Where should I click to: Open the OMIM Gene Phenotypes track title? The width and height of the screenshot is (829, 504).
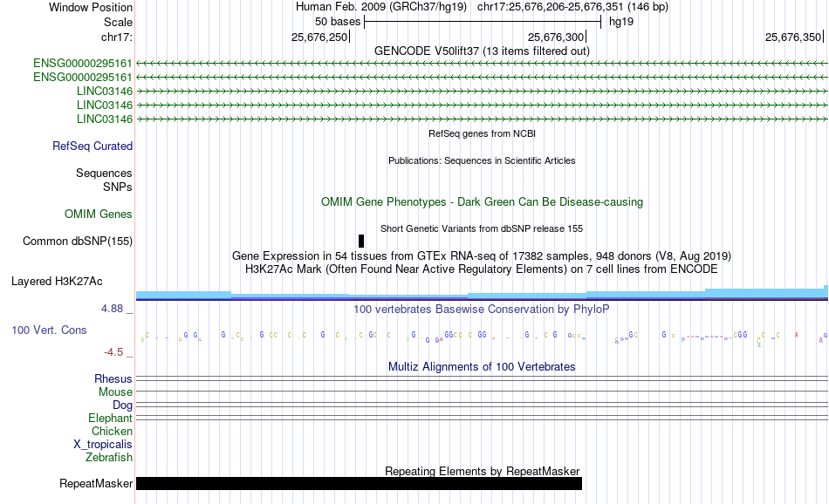(482, 201)
